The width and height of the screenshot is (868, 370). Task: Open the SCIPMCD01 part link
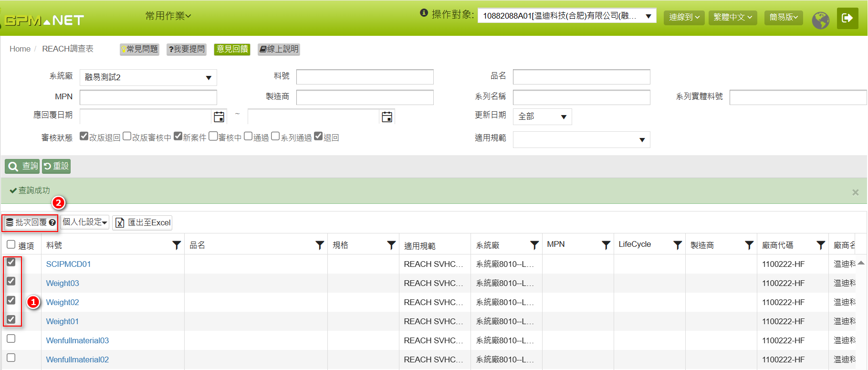click(68, 264)
